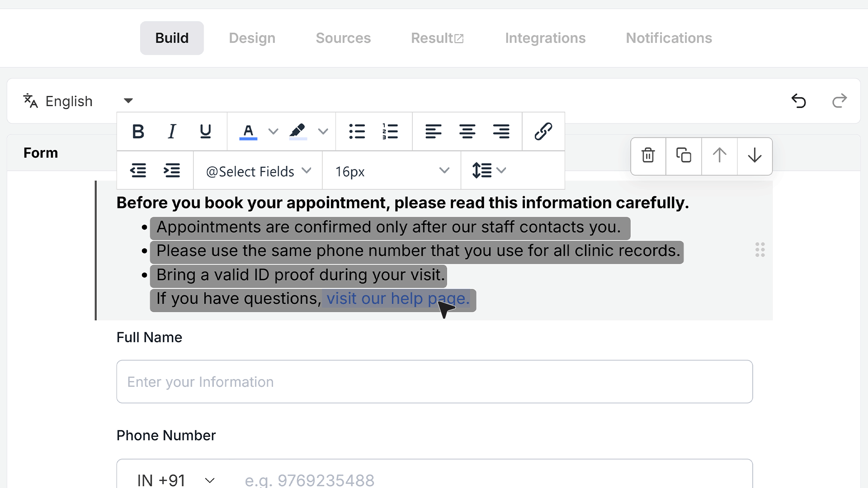868x488 pixels.
Task: Open the Integrations tab
Action: pyautogui.click(x=545, y=38)
